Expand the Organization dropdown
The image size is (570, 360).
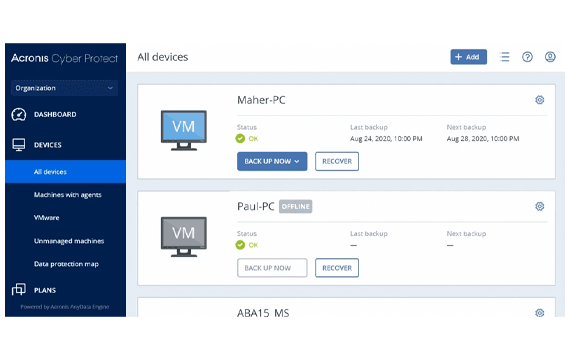tap(64, 88)
